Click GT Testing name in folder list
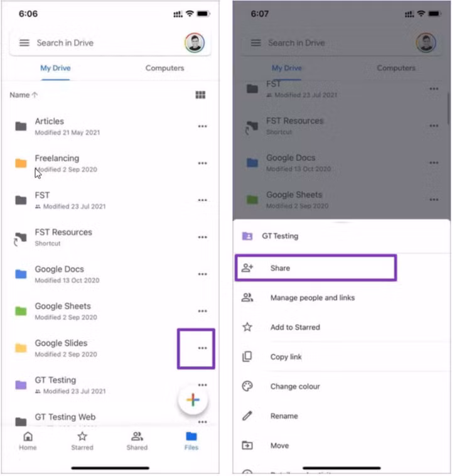 tap(55, 380)
